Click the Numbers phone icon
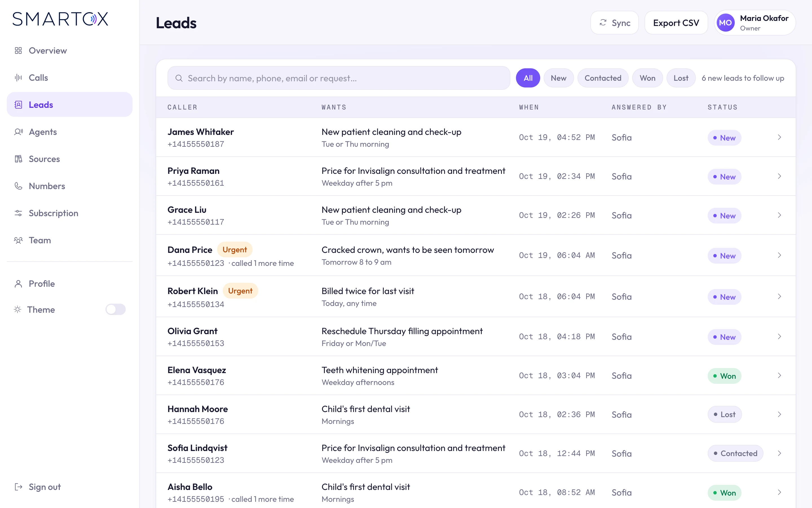 (18, 186)
